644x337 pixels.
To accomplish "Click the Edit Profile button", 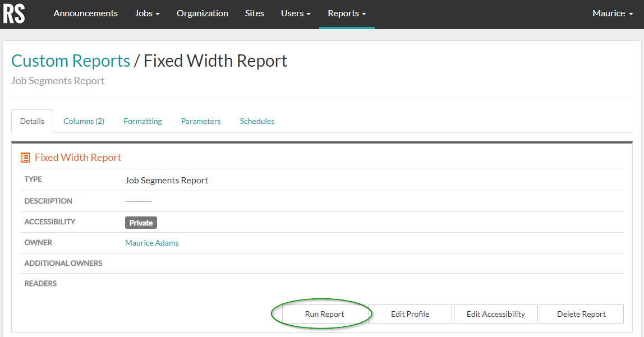I will [x=410, y=313].
